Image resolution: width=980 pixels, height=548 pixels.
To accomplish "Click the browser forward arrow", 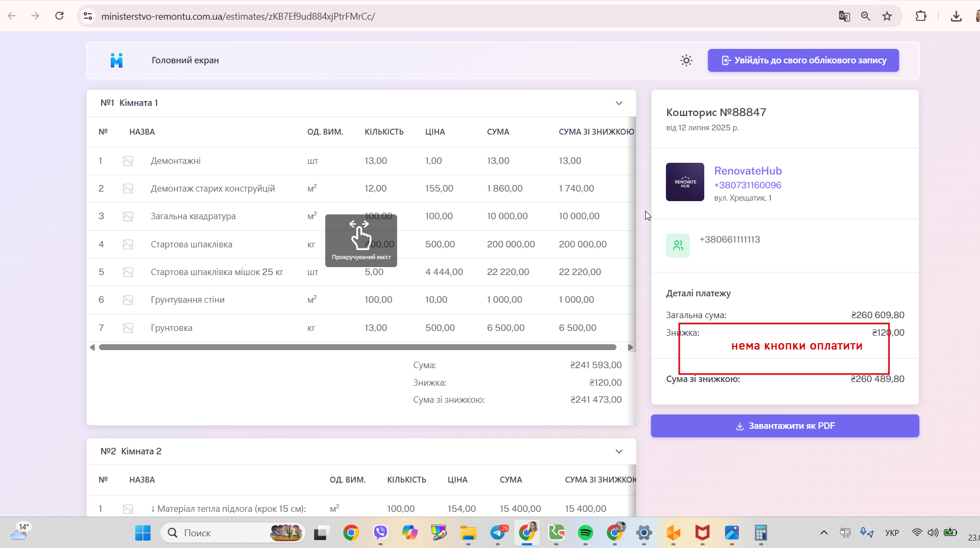I will (x=35, y=16).
